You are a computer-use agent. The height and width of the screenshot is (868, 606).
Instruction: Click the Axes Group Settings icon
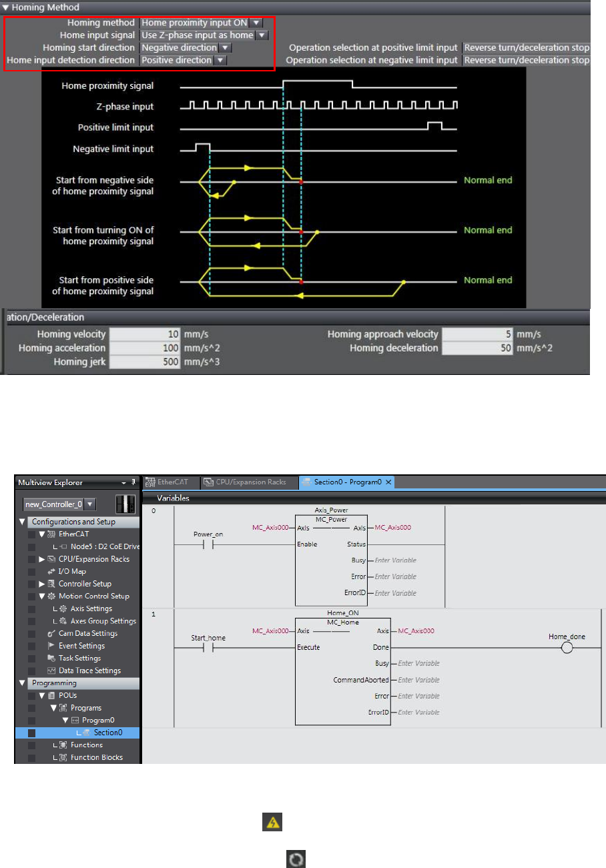(x=64, y=620)
